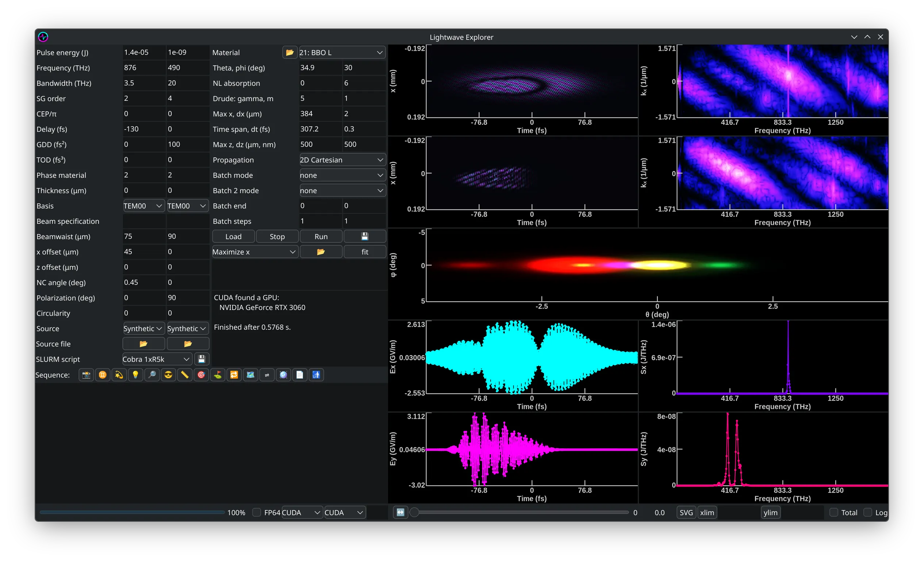Click the plot slider handle at bottom

click(414, 512)
